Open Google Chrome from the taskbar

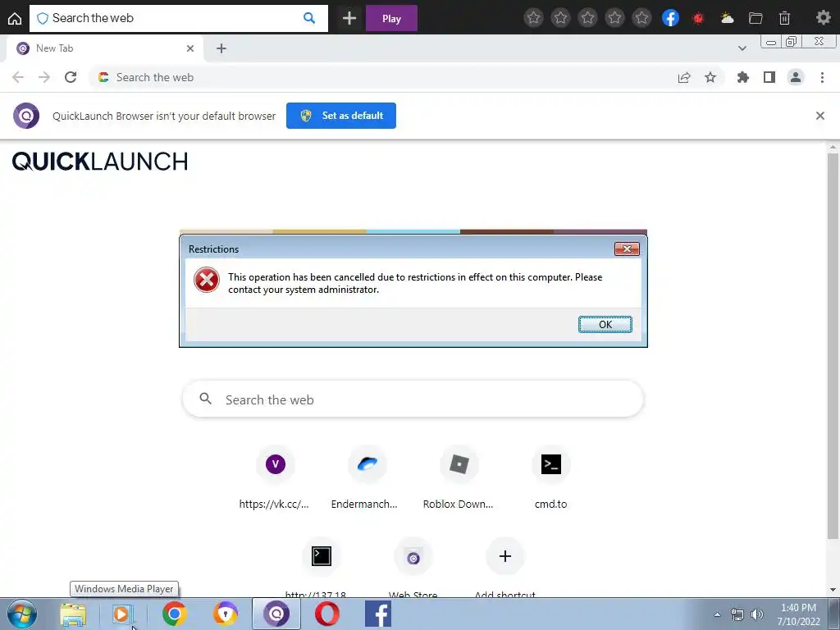[175, 614]
